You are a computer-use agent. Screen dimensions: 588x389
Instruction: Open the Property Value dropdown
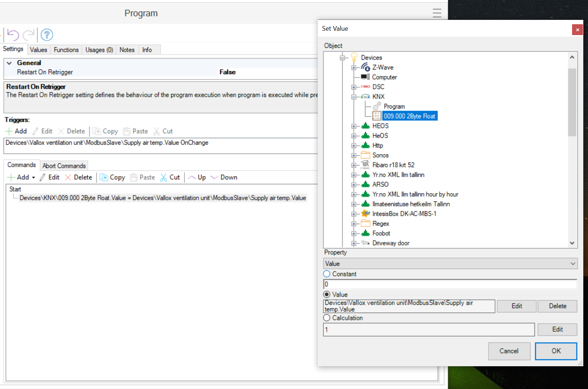click(450, 264)
